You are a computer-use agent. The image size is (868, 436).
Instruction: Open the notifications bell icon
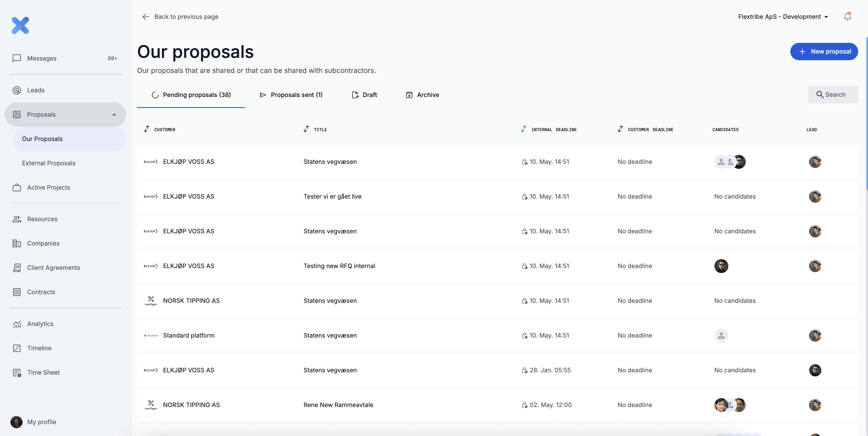pyautogui.click(x=847, y=17)
